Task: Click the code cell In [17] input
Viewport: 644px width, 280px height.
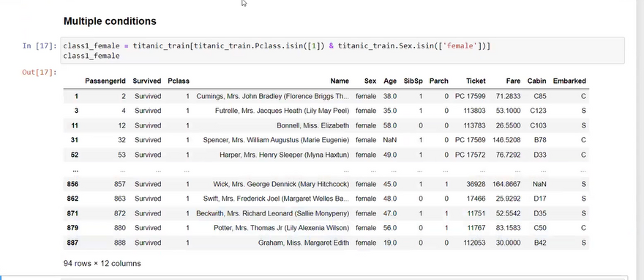Action: tap(342, 51)
